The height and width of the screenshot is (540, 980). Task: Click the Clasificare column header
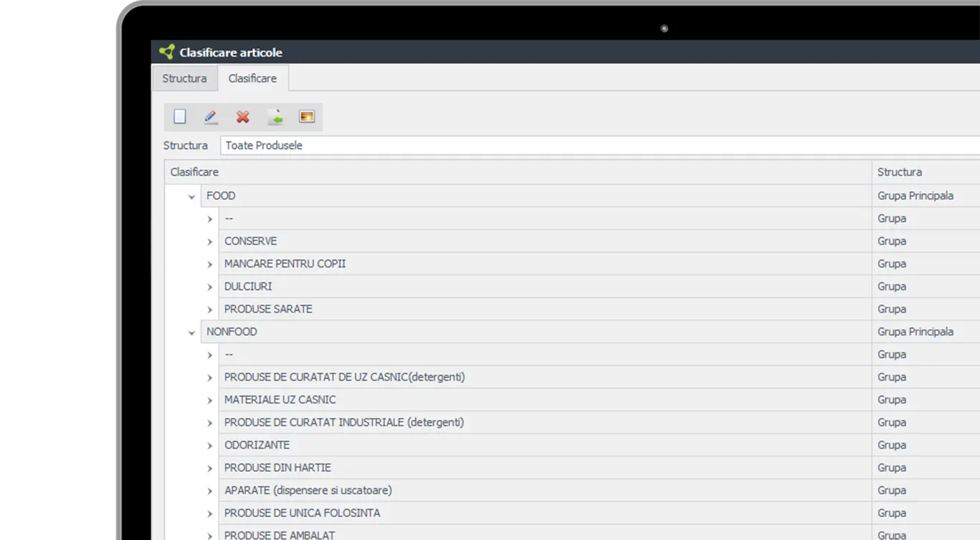[x=518, y=172]
